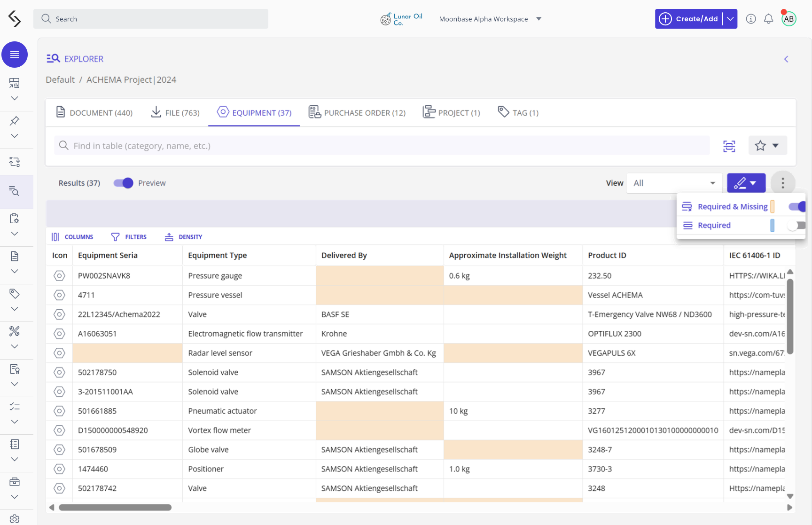Click the Create/Add button
Screen dimensions: 812x525
pos(689,19)
